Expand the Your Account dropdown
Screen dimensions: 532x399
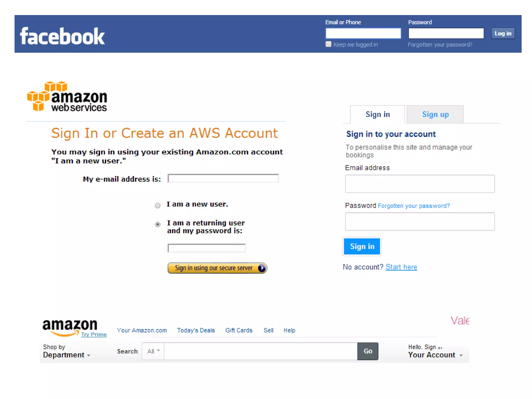click(435, 355)
